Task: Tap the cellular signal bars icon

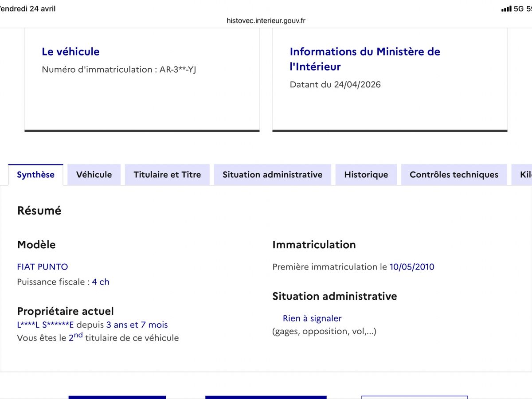Action: tap(506, 9)
